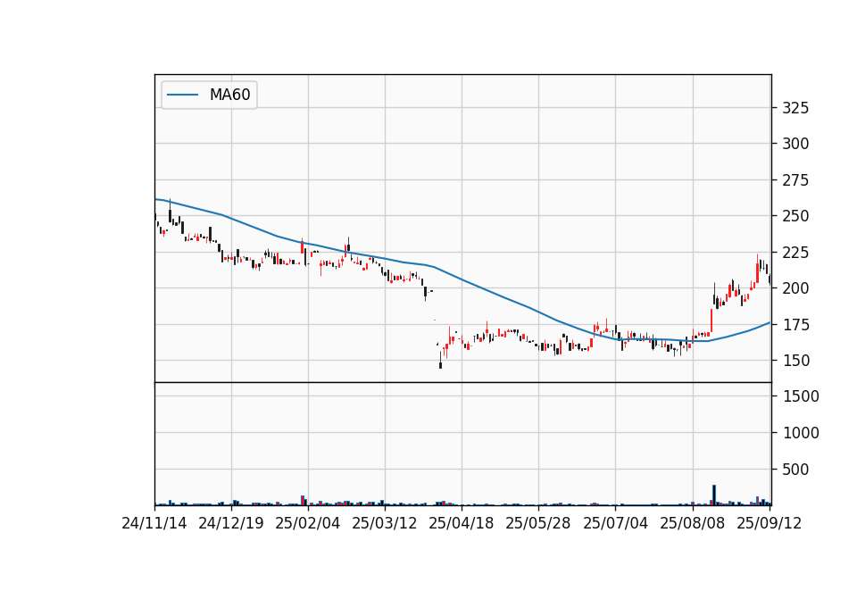Click the 275 price axis label
Viewport: 857px width, 616px height.
[795, 180]
